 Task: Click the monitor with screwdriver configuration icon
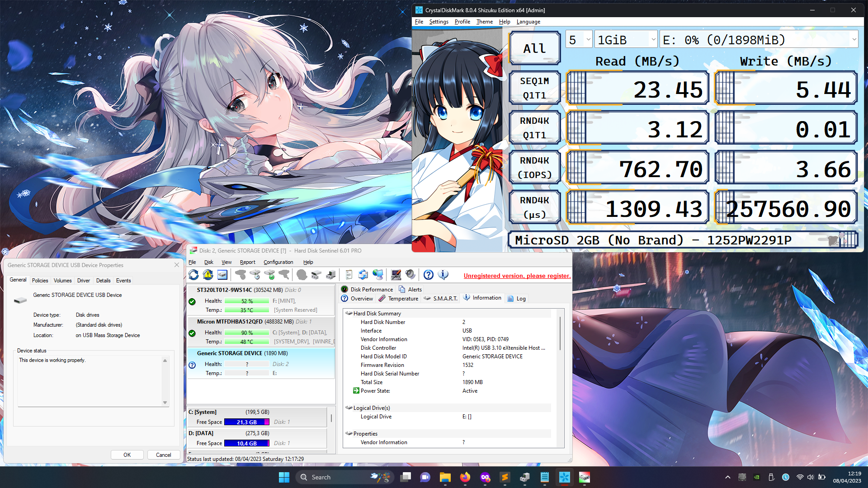coord(396,275)
